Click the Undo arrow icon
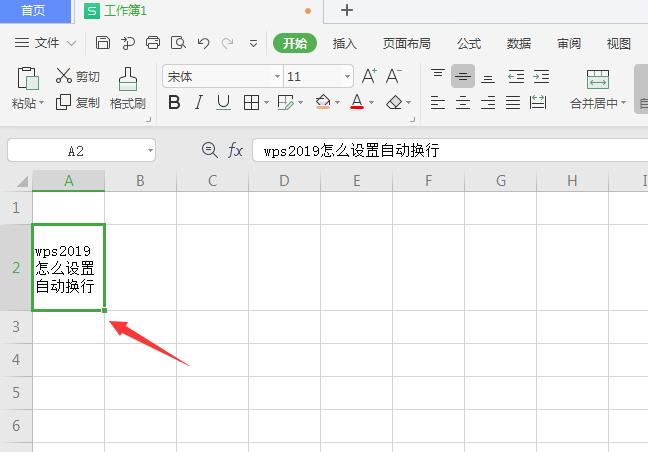The image size is (648, 452). pos(204,43)
